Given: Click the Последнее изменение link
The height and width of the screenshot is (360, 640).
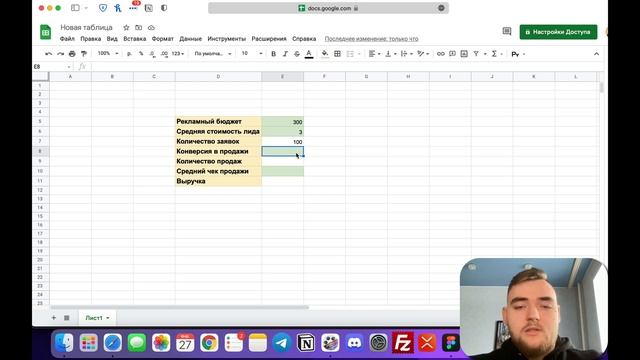Looking at the screenshot, I should click(x=371, y=39).
